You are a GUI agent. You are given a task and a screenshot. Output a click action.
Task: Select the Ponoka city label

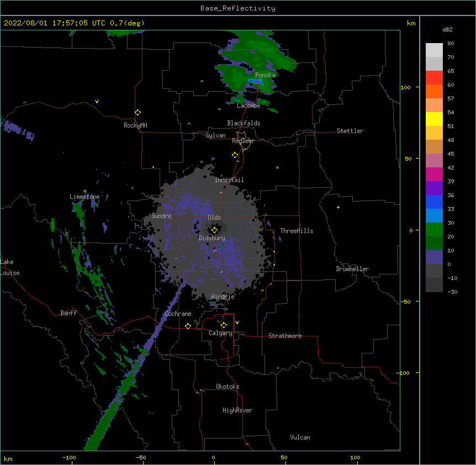pos(265,75)
